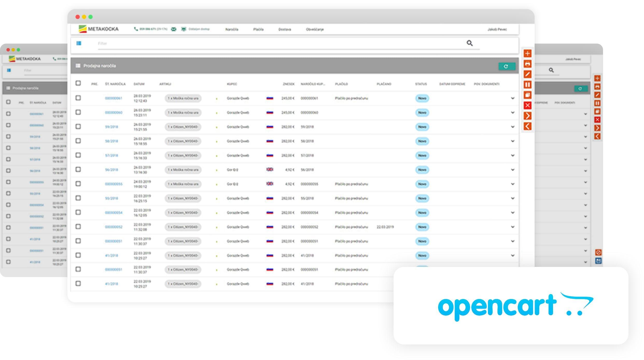Check the box for order 58/2018

pyautogui.click(x=78, y=141)
